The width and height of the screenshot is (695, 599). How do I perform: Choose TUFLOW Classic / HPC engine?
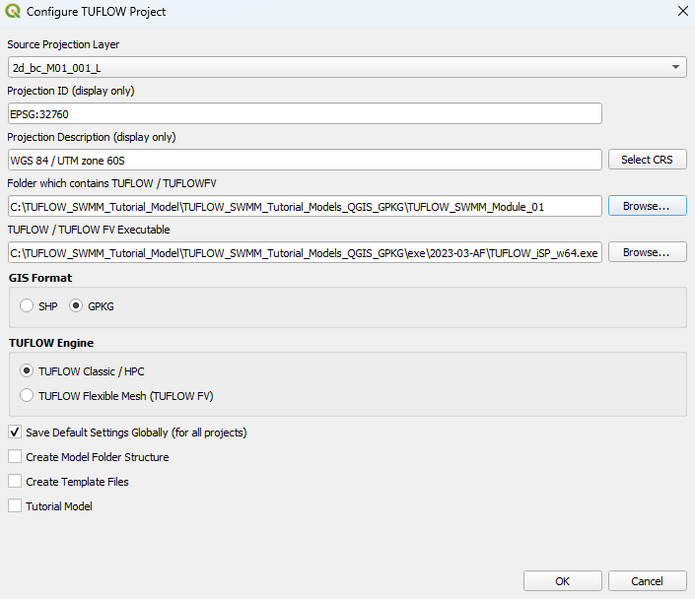(x=27, y=371)
